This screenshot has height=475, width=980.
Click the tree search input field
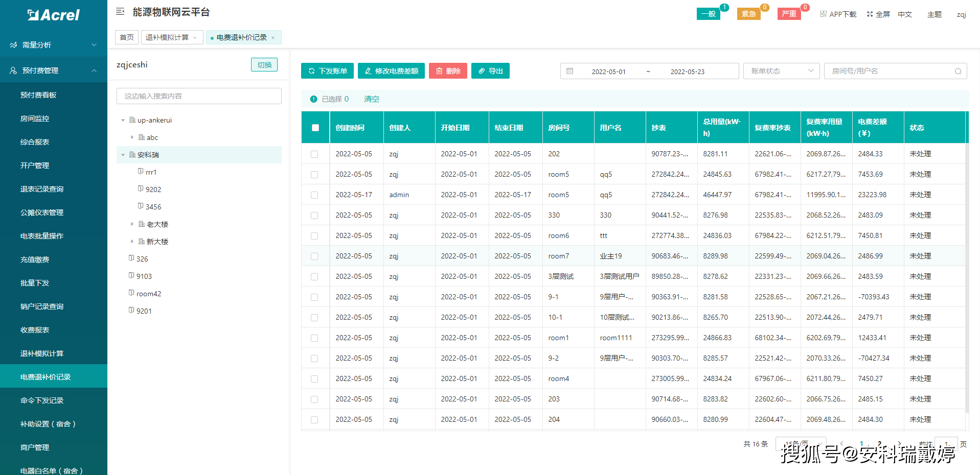199,96
